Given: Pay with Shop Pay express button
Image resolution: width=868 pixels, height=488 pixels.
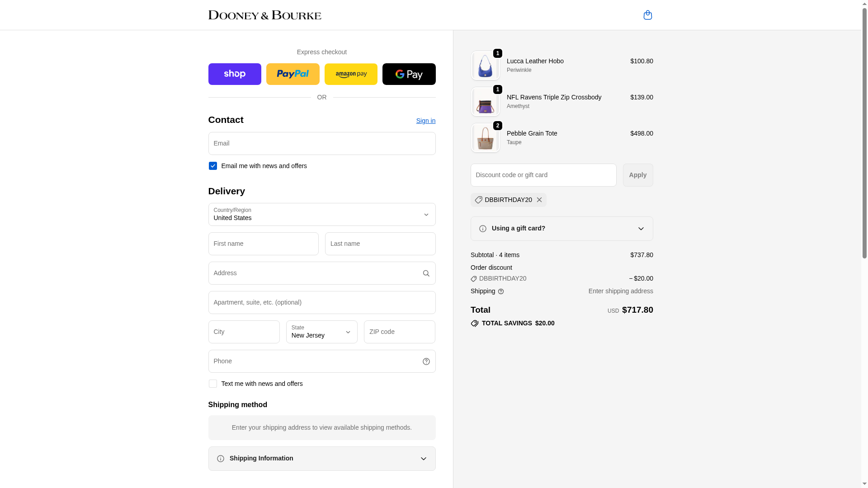Looking at the screenshot, I should (235, 74).
